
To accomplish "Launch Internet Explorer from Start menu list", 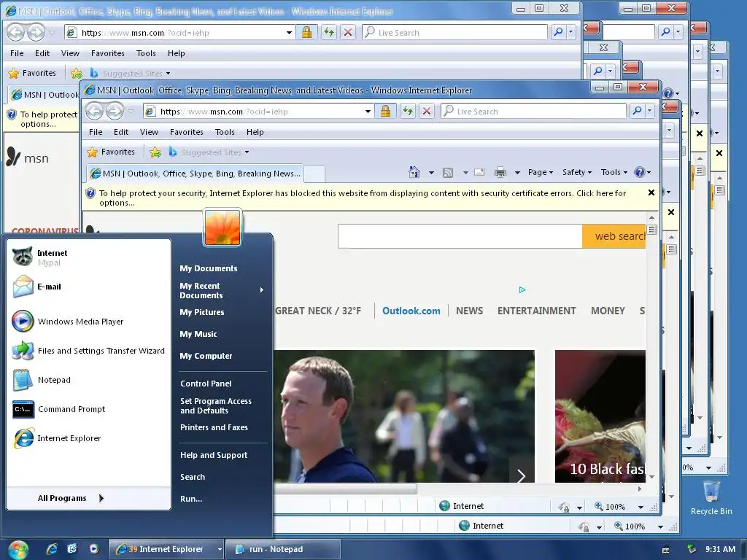I will (88, 438).
